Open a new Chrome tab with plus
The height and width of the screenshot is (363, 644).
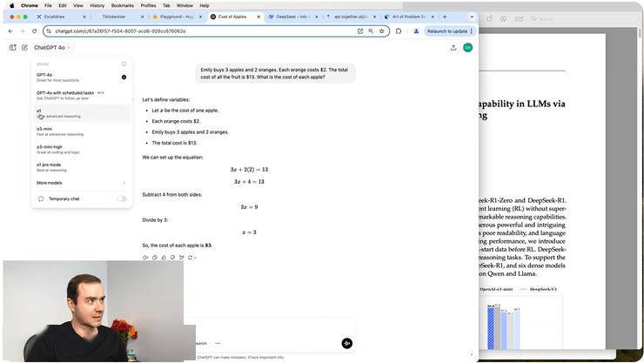tap(445, 17)
